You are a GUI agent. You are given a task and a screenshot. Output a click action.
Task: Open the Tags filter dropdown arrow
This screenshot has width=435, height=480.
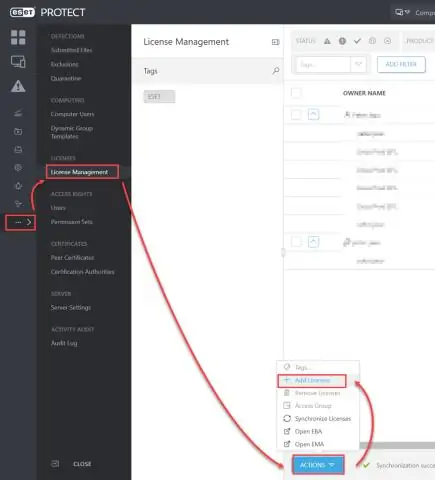pos(359,64)
